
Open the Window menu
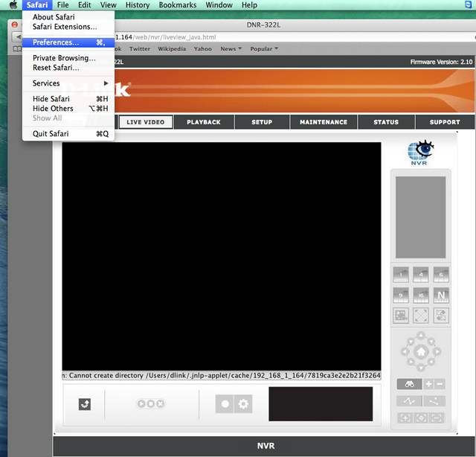(219, 5)
